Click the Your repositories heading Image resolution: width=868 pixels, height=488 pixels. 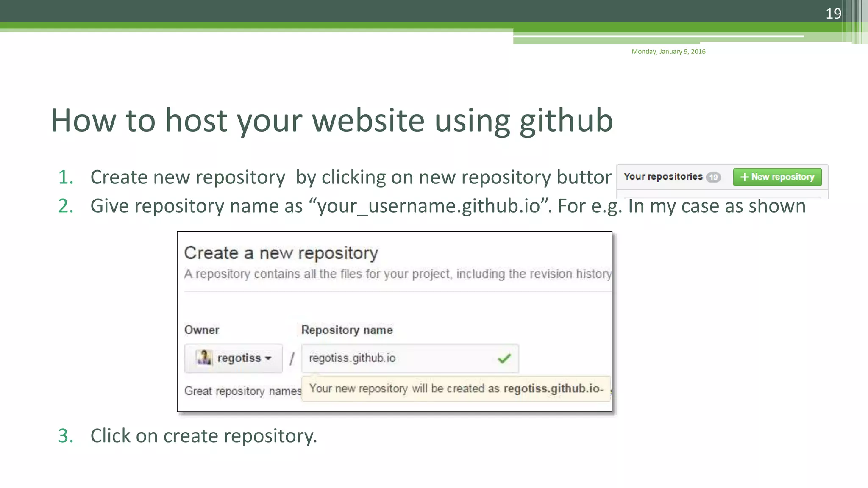coord(663,177)
